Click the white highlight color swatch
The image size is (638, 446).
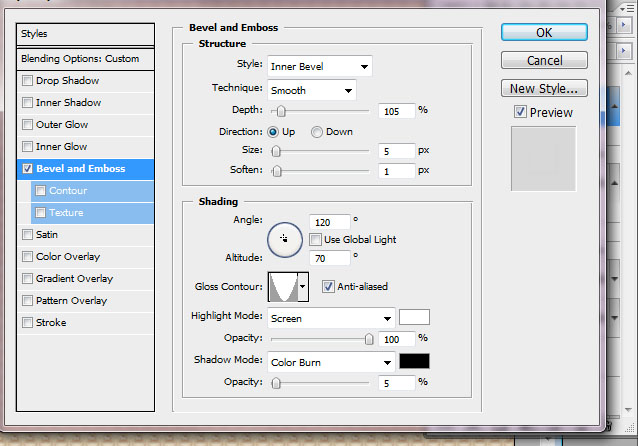(x=414, y=317)
